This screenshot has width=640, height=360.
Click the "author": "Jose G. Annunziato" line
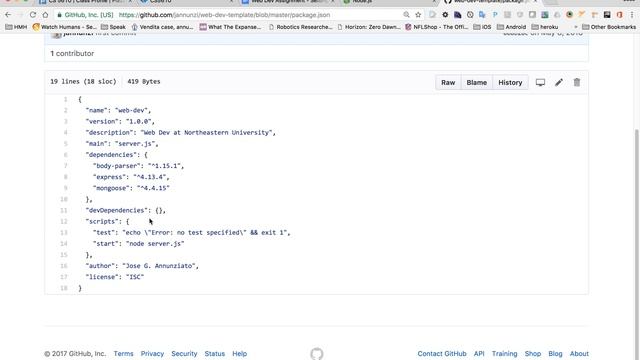point(142,266)
